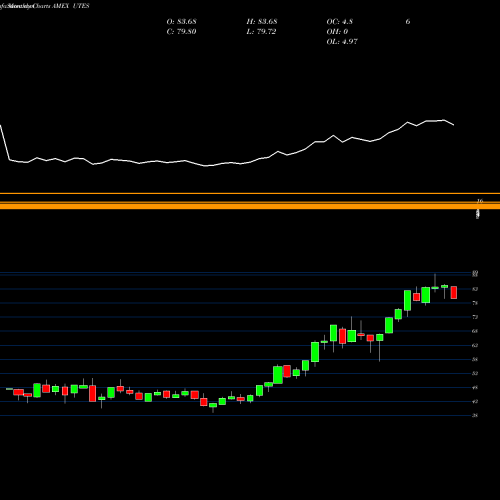Click the open price value O: 83.68

181,22
